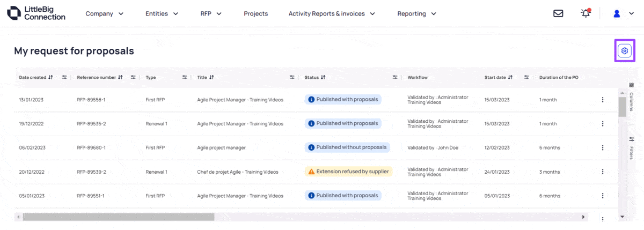Sort by Start date arrows
The image size is (644, 230).
[x=510, y=77]
